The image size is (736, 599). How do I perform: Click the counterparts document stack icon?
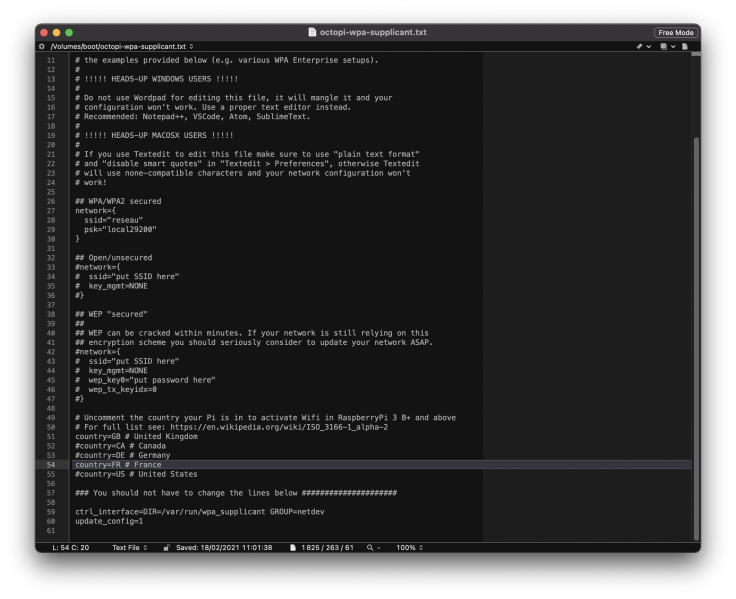click(663, 46)
